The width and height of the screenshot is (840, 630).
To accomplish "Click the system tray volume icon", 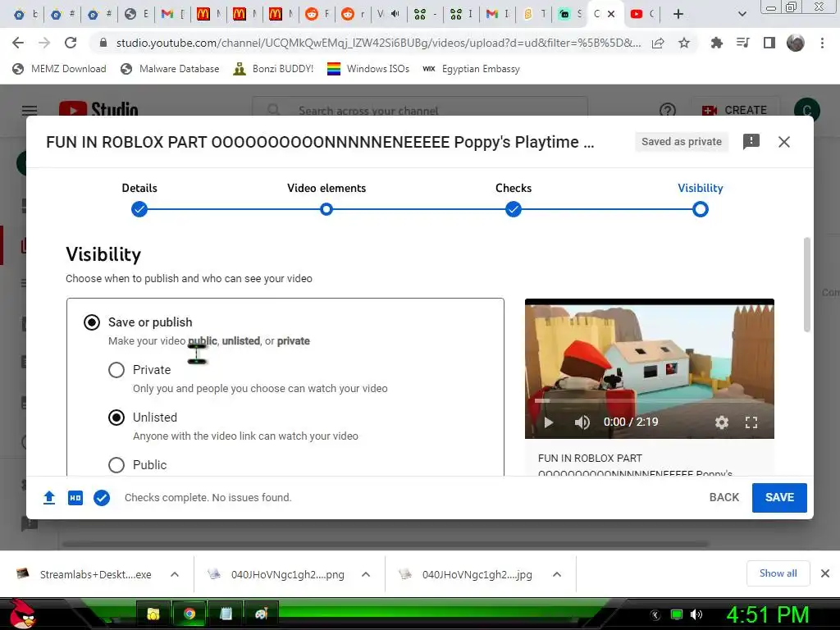I will [696, 615].
